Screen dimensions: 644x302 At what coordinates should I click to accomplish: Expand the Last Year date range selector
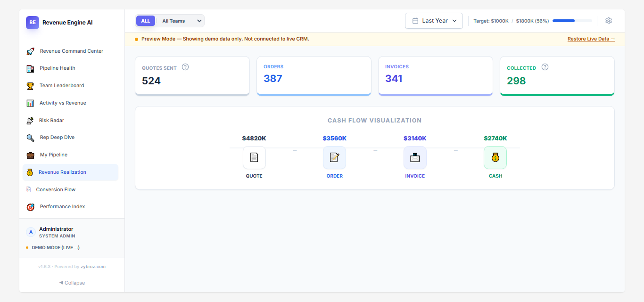pos(433,21)
